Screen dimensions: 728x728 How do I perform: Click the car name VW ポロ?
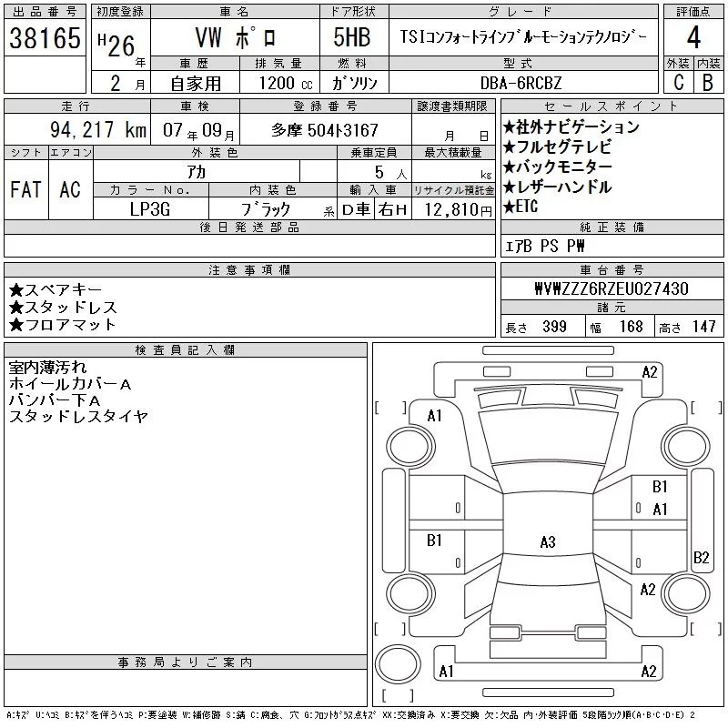236,37
